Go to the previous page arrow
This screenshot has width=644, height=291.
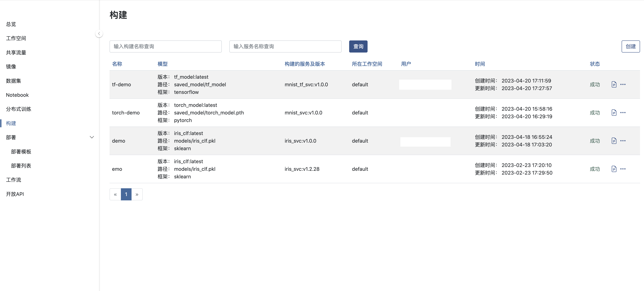click(115, 194)
